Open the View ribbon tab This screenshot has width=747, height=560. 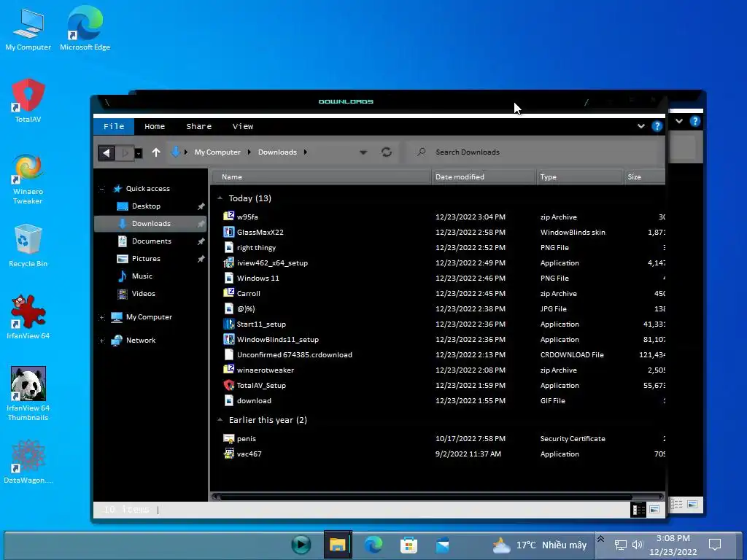[x=242, y=126]
